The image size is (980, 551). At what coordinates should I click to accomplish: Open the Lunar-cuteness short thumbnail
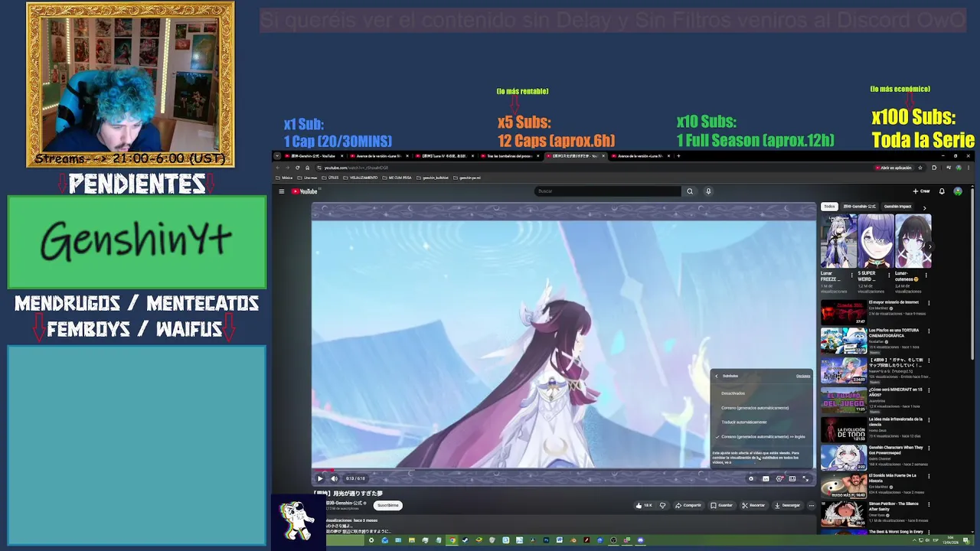pyautogui.click(x=913, y=241)
